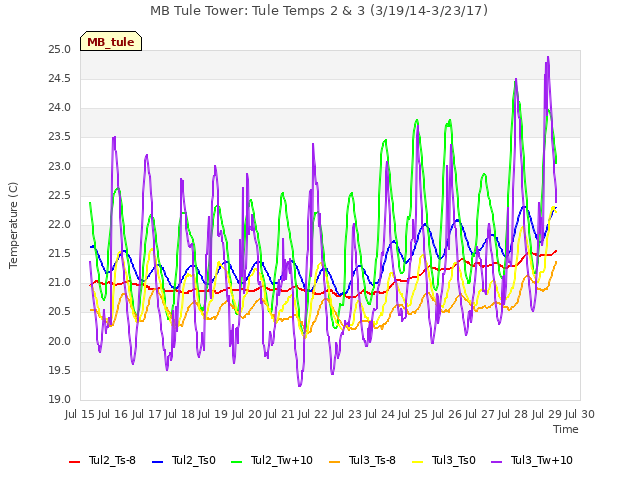Click the orange Tul3_Ts-8 legend swatch
This screenshot has height=480, width=640.
point(334,462)
